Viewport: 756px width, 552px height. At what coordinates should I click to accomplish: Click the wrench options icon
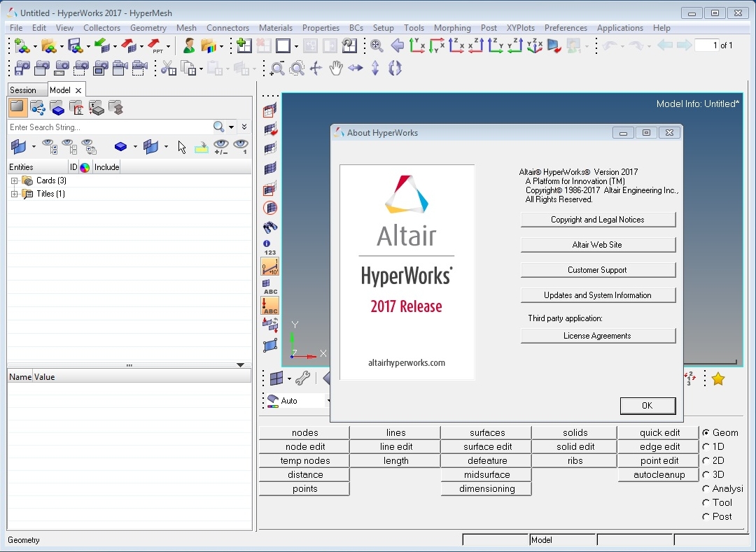pyautogui.click(x=303, y=378)
